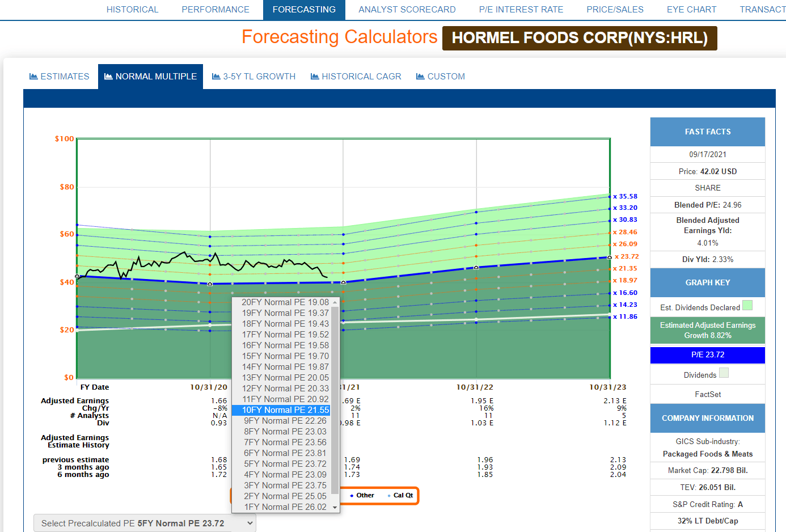Image resolution: width=786 pixels, height=532 pixels.
Task: Toggle the Cal Qt legend marker
Action: (x=400, y=495)
